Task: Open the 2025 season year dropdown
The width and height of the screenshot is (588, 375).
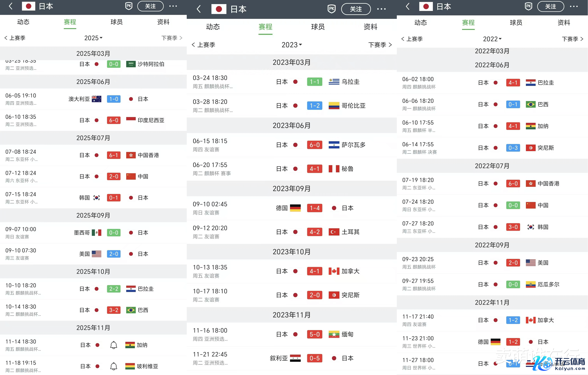Action: [x=93, y=38]
